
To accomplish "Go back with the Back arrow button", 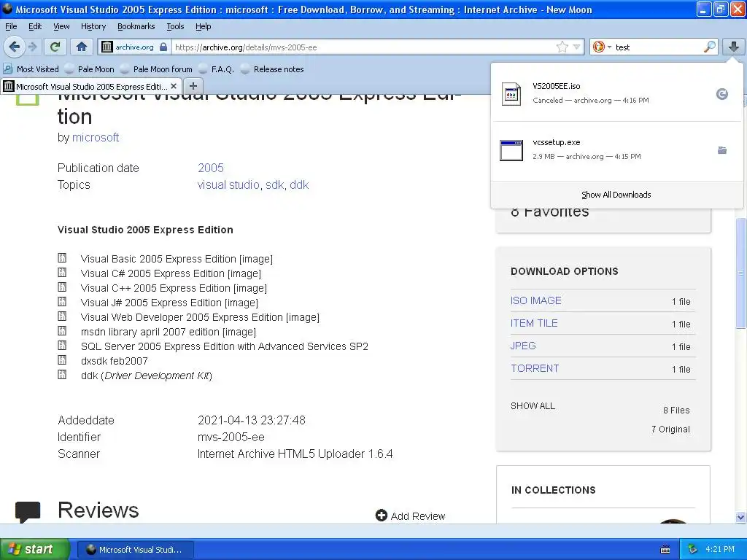I will (x=14, y=47).
